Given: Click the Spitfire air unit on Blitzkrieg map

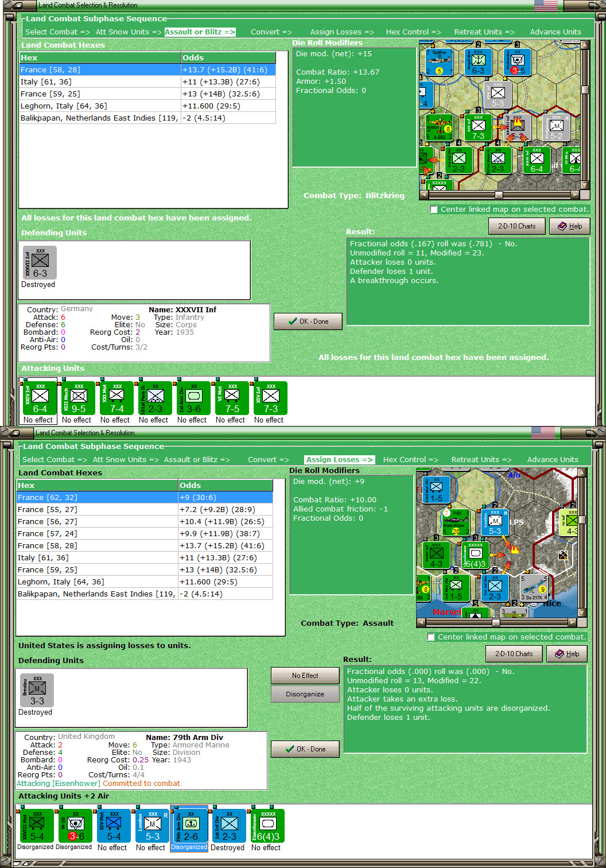Looking at the screenshot, I should click(x=439, y=63).
